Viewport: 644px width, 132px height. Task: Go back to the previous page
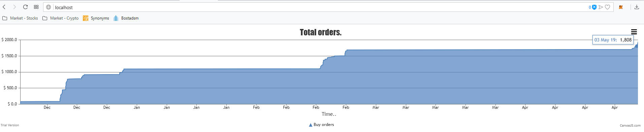click(x=4, y=7)
